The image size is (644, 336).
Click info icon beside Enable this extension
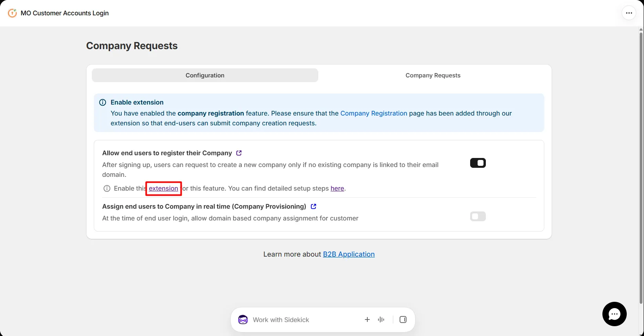tap(107, 189)
